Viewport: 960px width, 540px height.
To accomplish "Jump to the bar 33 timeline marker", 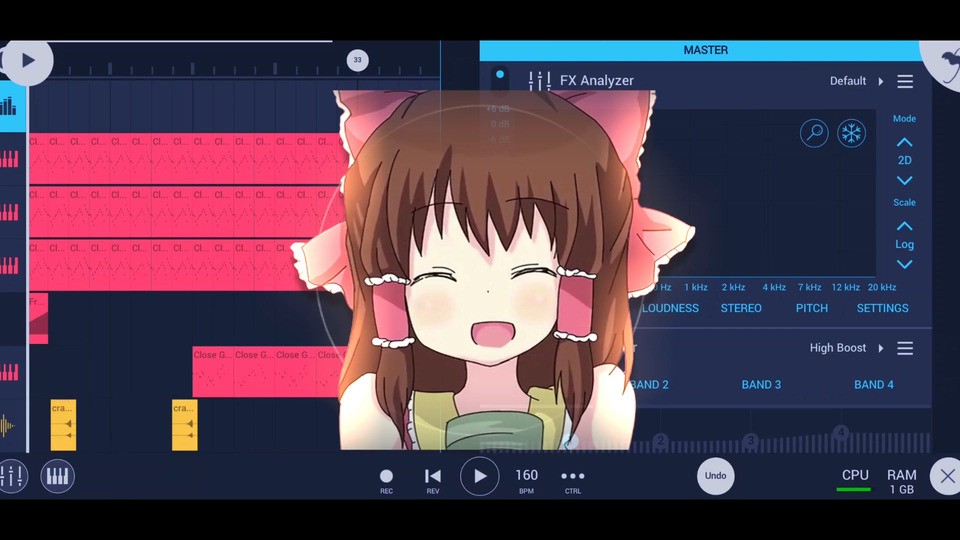I will tap(358, 60).
